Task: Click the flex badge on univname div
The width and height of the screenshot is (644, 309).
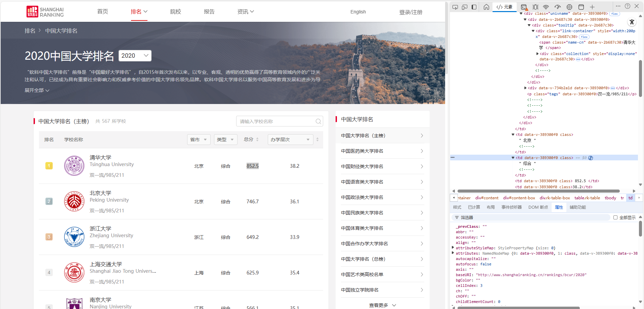Action: tap(614, 14)
